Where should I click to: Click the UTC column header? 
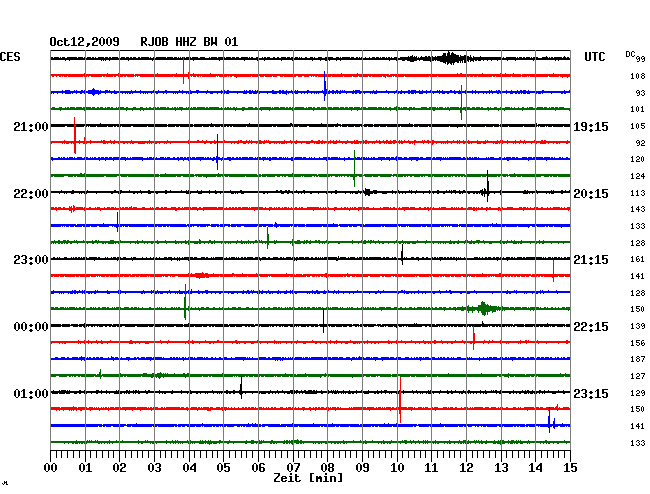[x=595, y=57]
